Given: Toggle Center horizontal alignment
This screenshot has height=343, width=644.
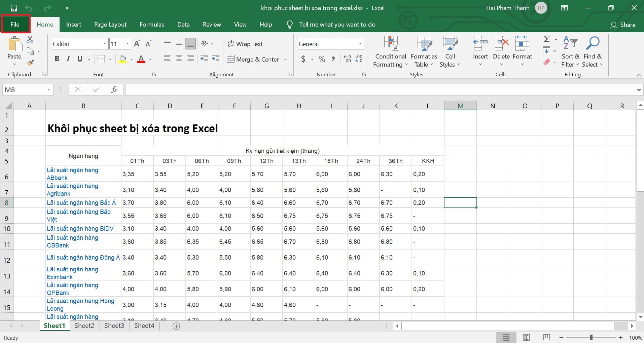Looking at the screenshot, I should click(x=179, y=59).
